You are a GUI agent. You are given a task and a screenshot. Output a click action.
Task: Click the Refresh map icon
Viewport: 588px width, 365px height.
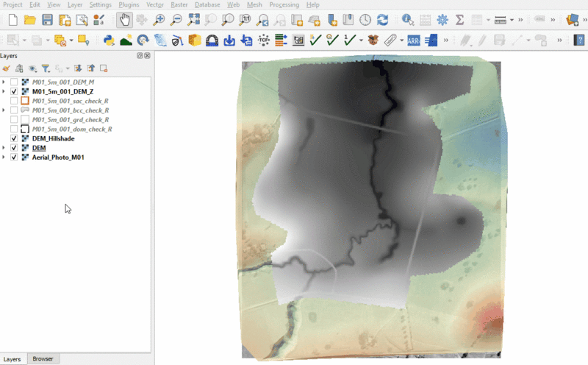coord(382,20)
